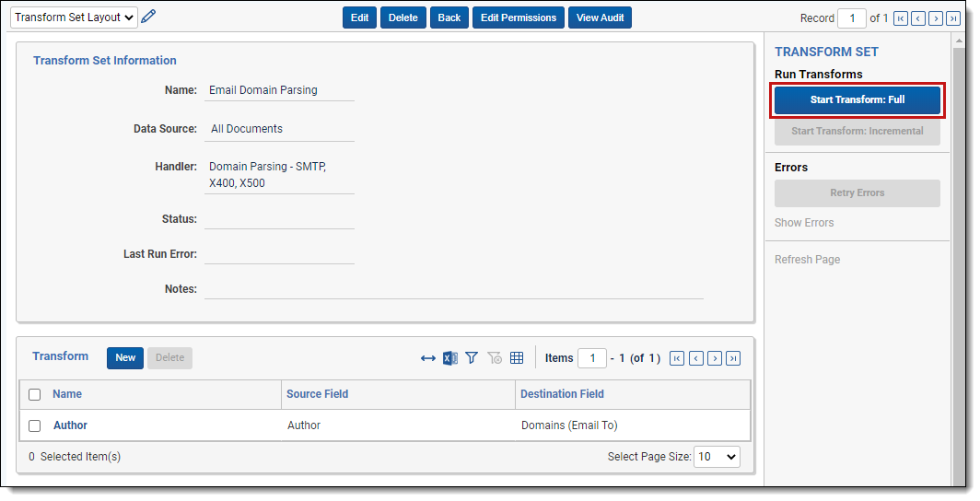980x501 pixels.
Task: Export the Transform list to Excel
Action: pos(449,358)
